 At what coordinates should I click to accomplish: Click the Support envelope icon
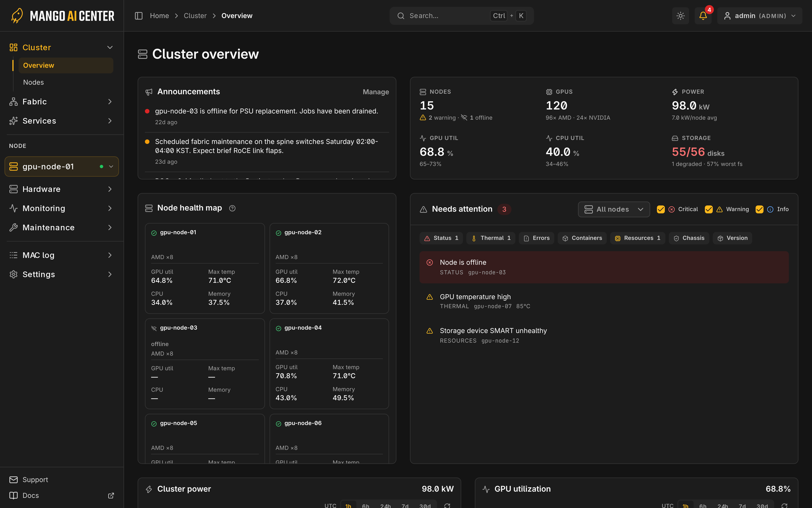[x=13, y=480]
